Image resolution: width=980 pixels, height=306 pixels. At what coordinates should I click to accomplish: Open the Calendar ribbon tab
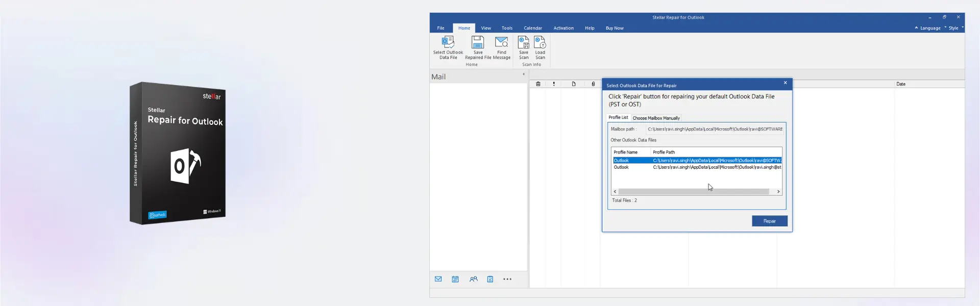click(532, 28)
